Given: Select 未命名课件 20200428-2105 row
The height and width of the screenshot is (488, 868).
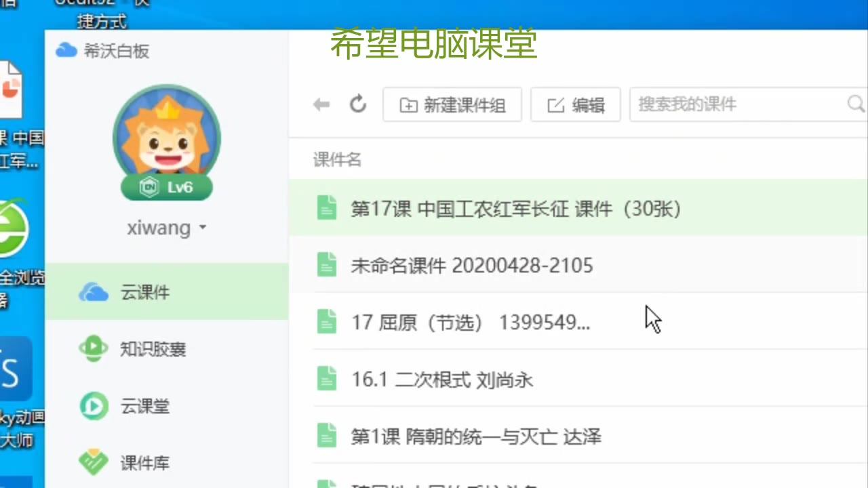Looking at the screenshot, I should tap(578, 265).
